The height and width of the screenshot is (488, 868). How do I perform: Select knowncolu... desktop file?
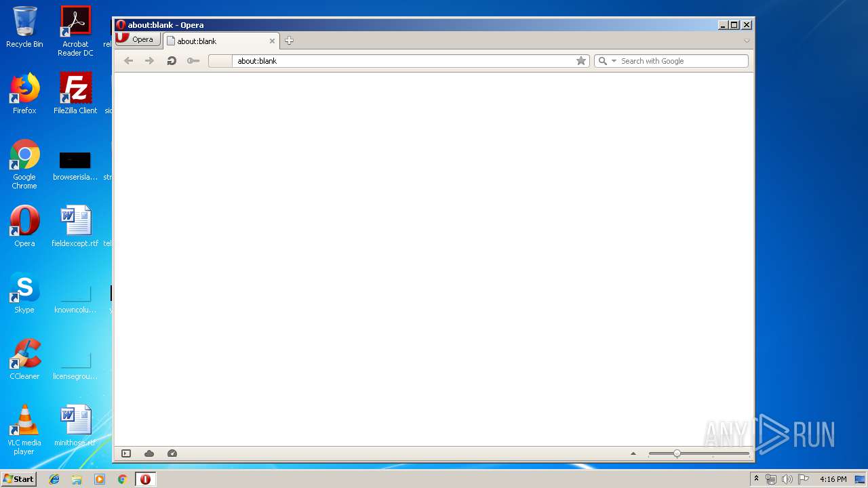pos(75,298)
